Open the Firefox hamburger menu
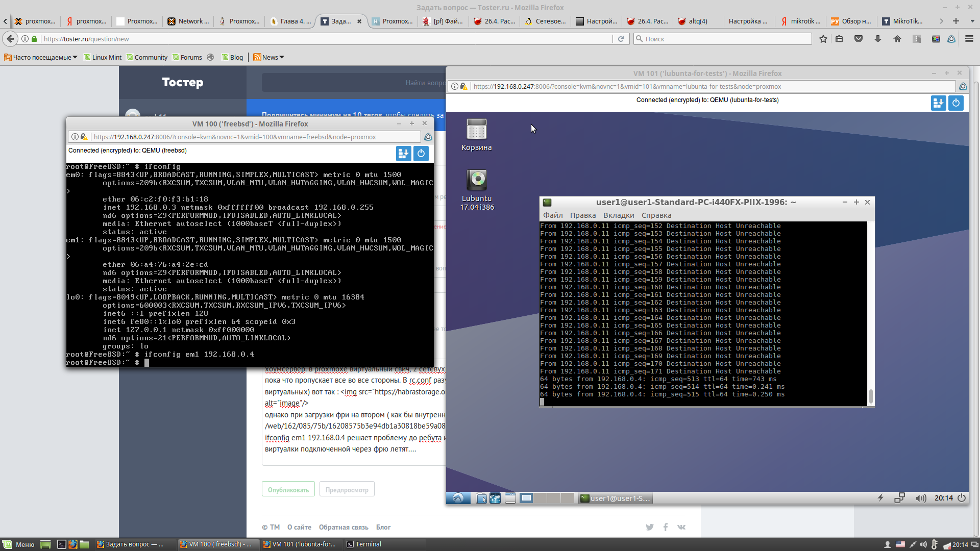 (x=969, y=39)
